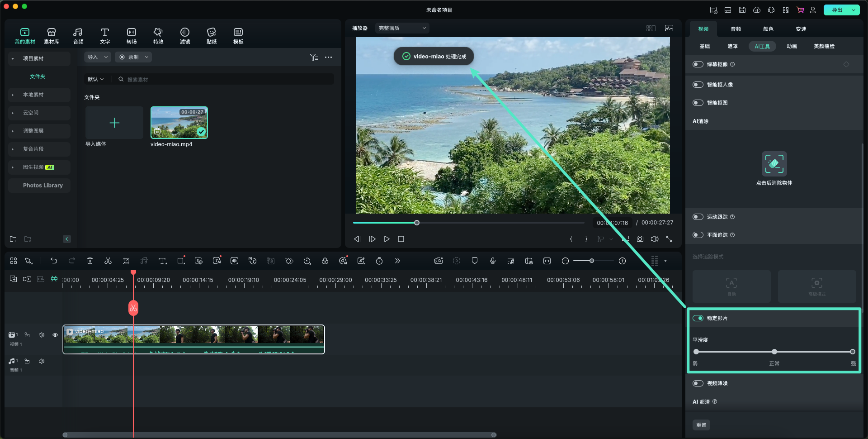Enable the 平面追踪 planar tracking switch
Viewport: 868px width, 439px height.
(x=698, y=235)
